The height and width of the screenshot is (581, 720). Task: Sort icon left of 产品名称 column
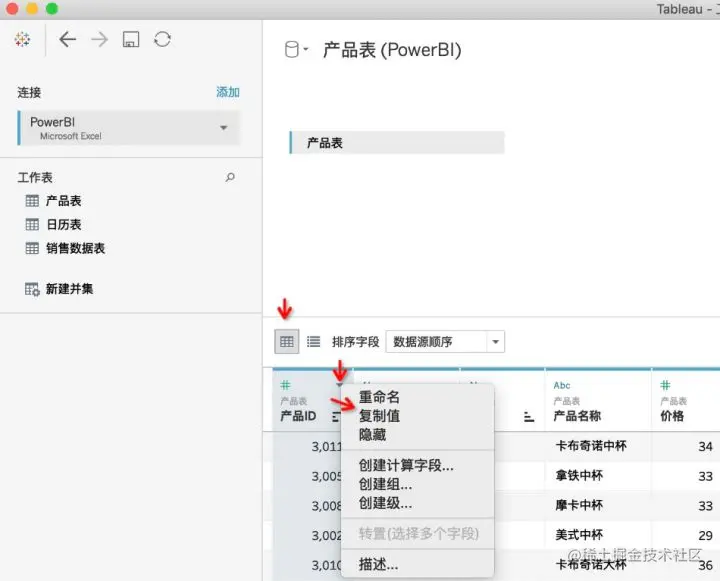(529, 417)
